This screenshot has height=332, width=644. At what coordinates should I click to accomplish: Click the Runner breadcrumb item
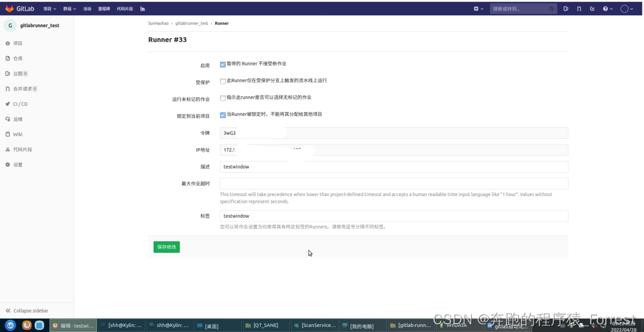[x=221, y=23]
